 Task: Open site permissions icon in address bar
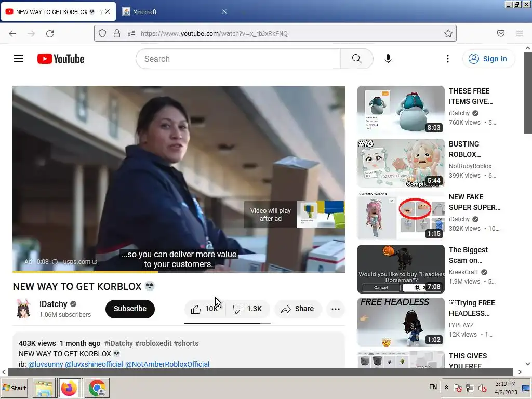[x=131, y=33]
